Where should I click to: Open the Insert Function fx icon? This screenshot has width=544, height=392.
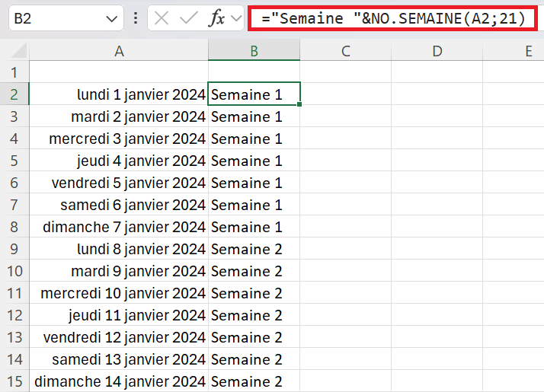(217, 18)
